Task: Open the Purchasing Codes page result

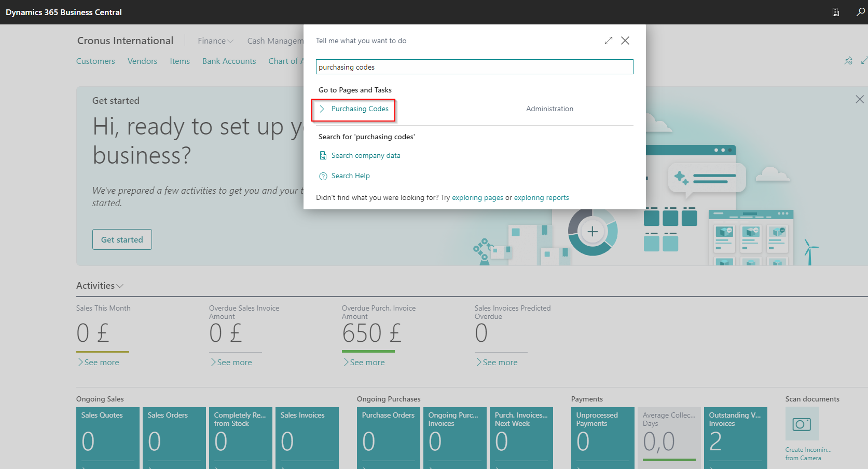Action: [360, 109]
